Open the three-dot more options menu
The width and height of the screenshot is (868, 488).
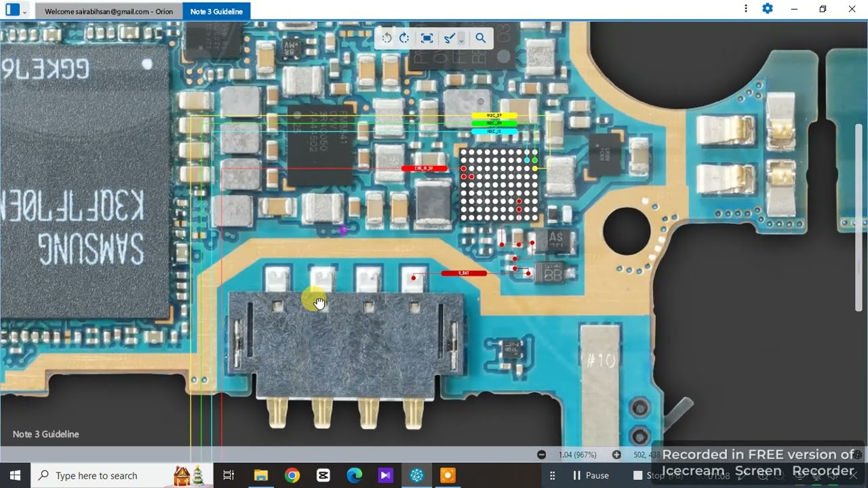click(x=746, y=9)
